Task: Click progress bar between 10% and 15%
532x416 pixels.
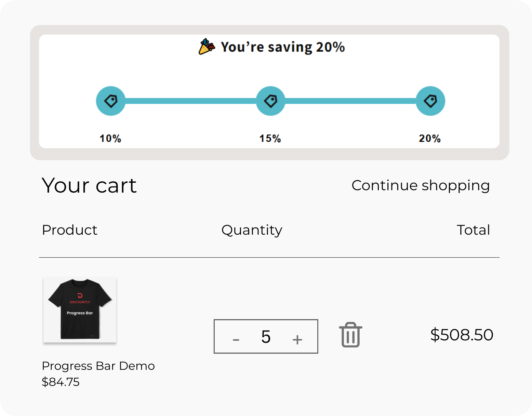Action: pyautogui.click(x=190, y=101)
